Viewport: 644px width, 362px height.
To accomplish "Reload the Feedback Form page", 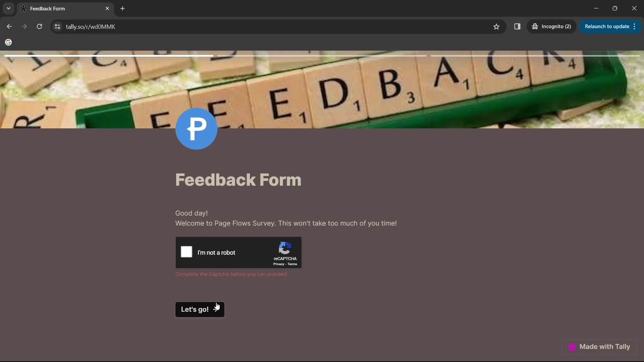I will 39,26.
